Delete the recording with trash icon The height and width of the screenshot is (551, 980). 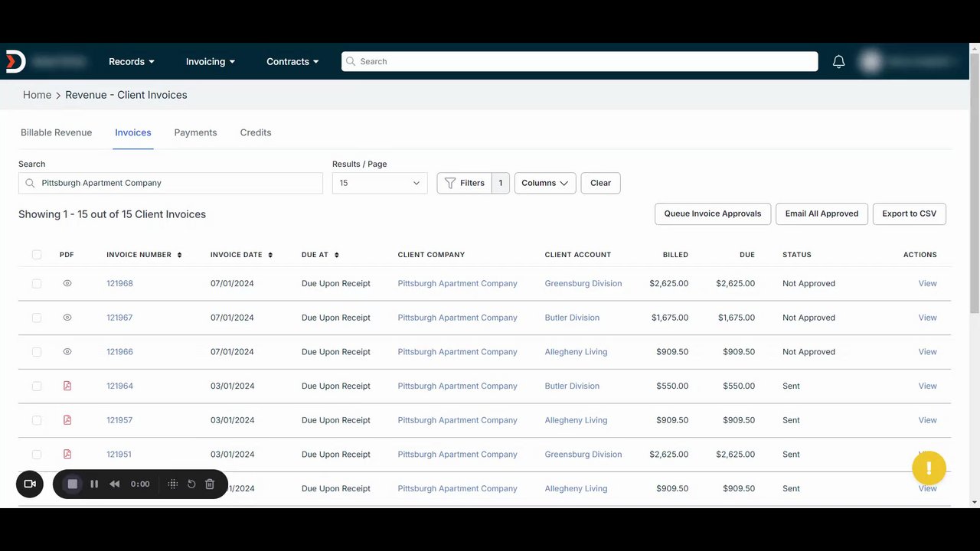210,484
